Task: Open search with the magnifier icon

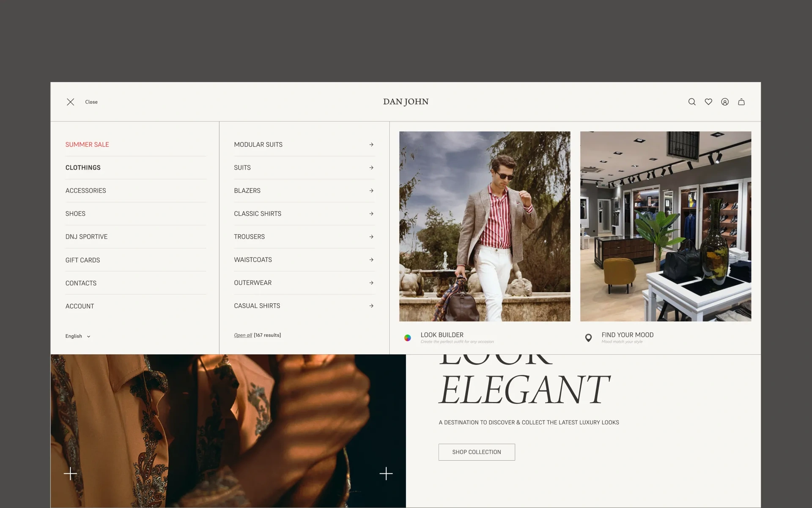Action: pos(692,102)
